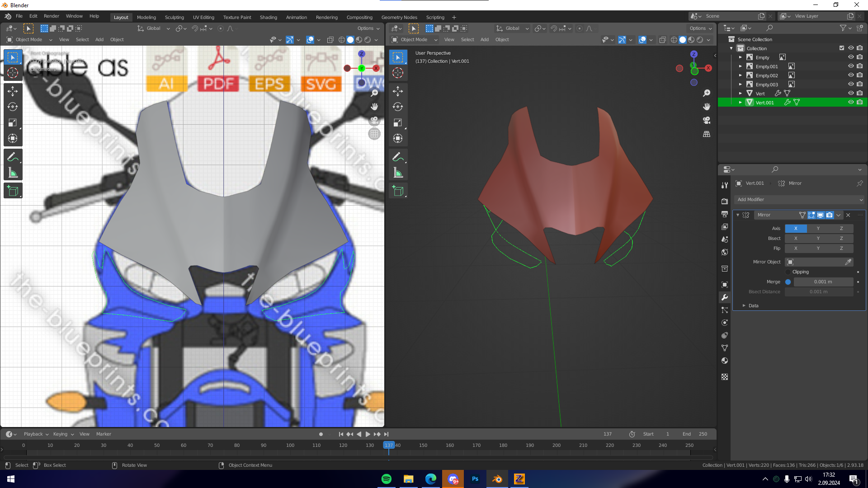This screenshot has width=868, height=488.
Task: Click the Add Cube tool in right viewport
Action: 398,191
